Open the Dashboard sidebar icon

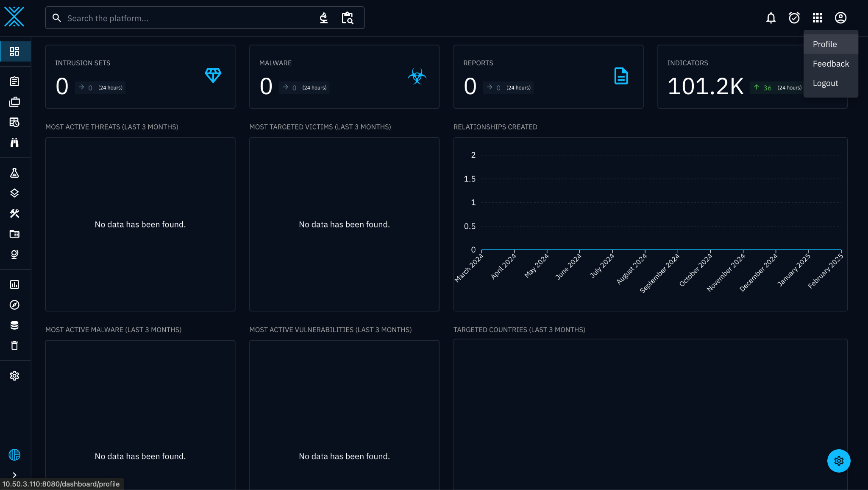(15, 51)
